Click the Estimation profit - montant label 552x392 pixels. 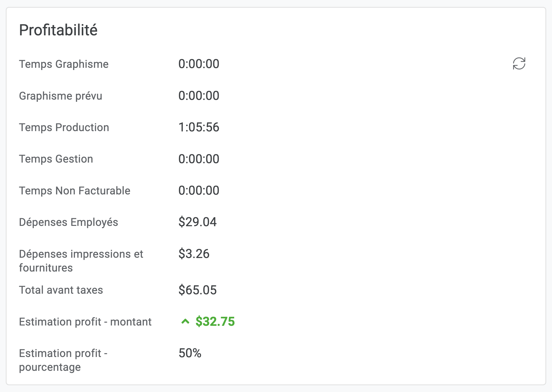pos(85,322)
